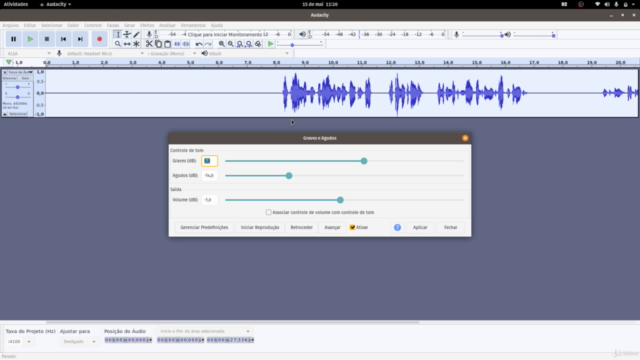Select the Envelope tool
The image size is (640, 360).
coord(127,35)
